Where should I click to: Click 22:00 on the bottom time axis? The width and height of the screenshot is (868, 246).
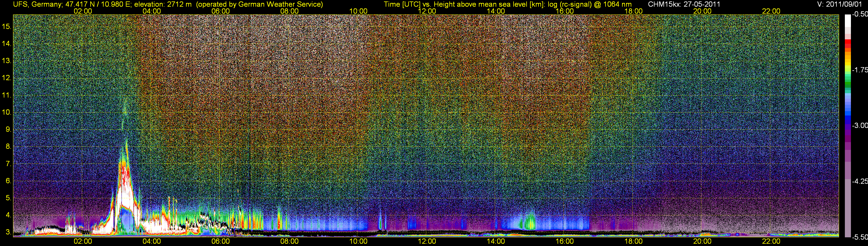pos(771,241)
